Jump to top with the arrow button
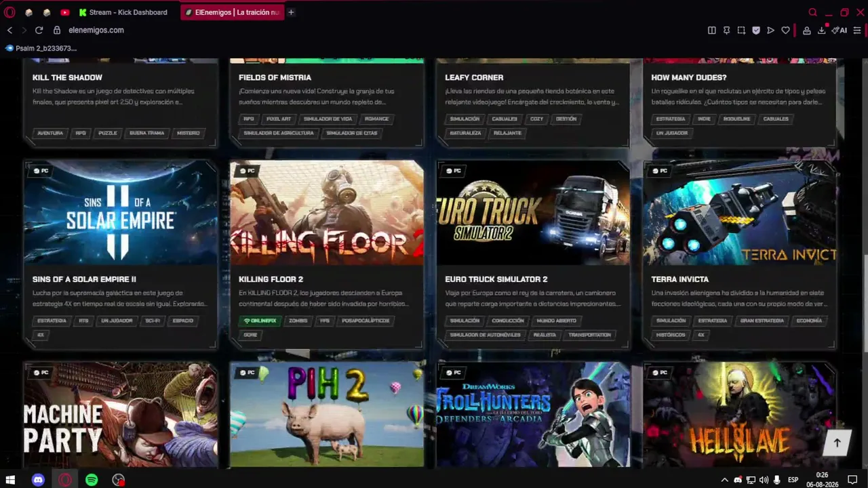Viewport: 868px width, 488px height. point(837,443)
